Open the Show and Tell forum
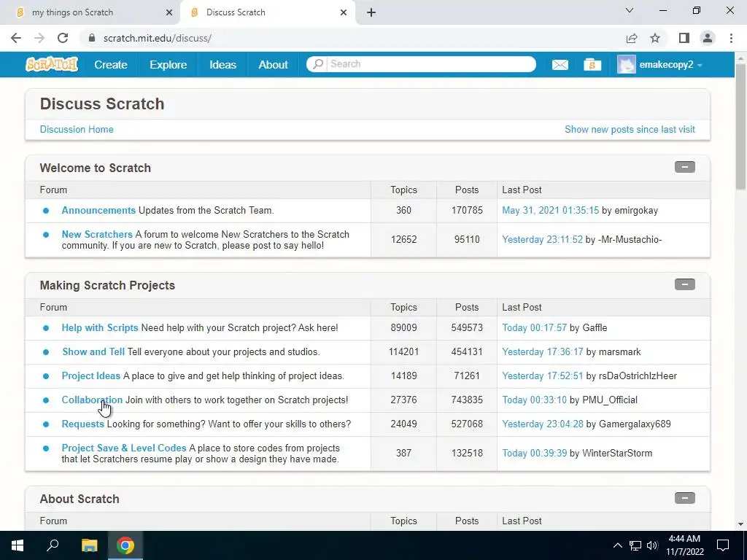Viewport: 747px width, 560px height. 93,352
